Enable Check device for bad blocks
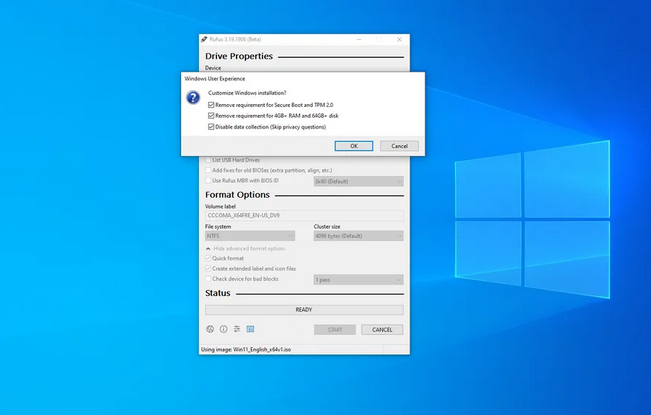 pyautogui.click(x=208, y=279)
